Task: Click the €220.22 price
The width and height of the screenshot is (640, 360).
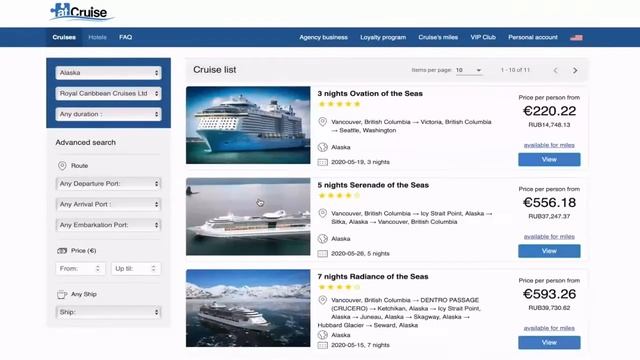Action: click(549, 111)
